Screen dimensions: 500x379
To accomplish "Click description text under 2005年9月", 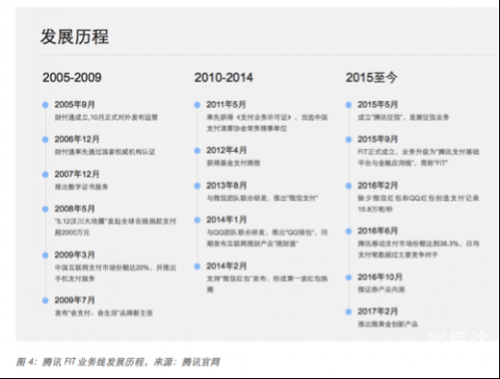I will point(106,117).
